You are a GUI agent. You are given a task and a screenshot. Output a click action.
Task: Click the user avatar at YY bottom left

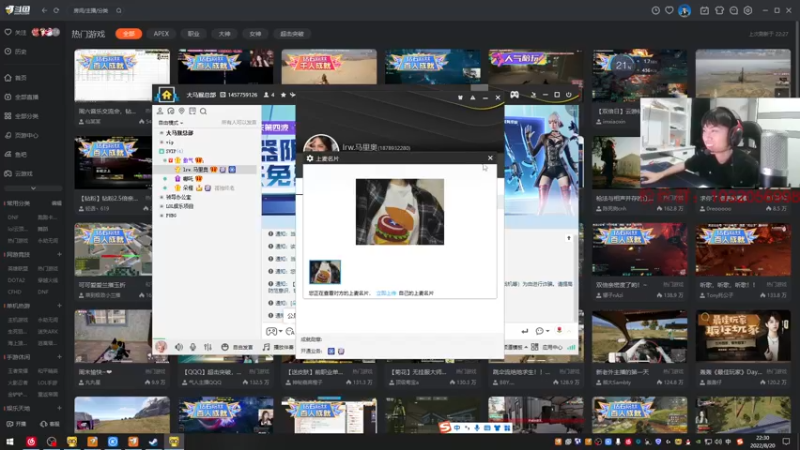point(161,347)
